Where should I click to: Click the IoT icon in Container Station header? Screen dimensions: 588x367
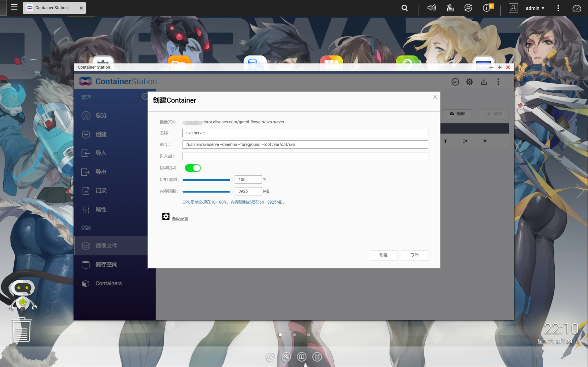pyautogui.click(x=455, y=82)
